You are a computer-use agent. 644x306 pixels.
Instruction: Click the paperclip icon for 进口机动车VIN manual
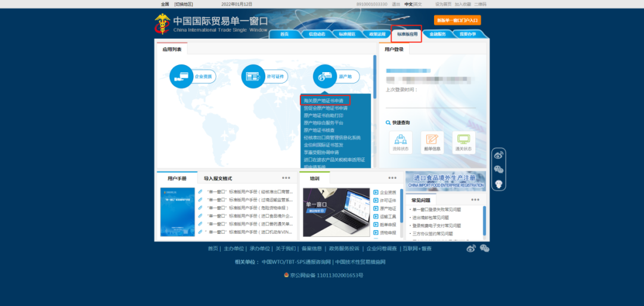point(200,231)
